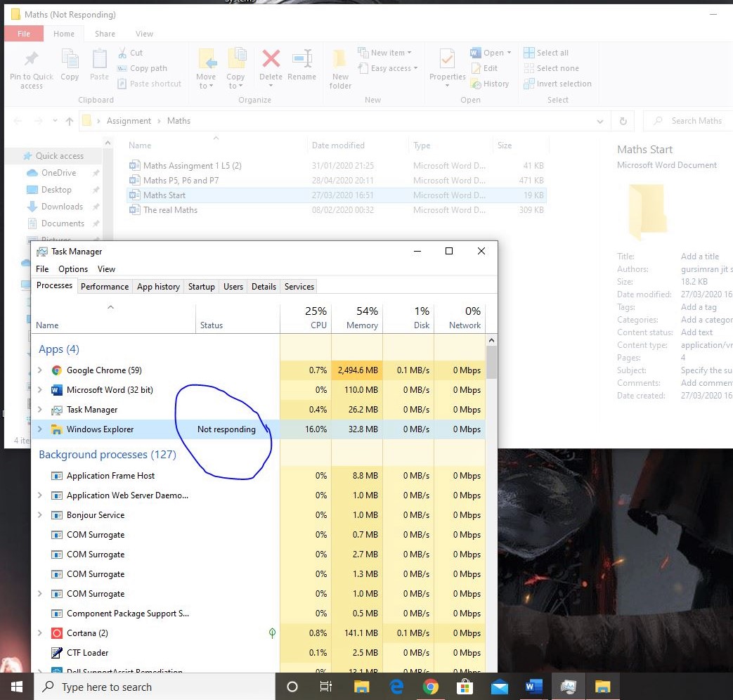
Task: Click the refresh icon beside address bar
Action: coord(623,121)
